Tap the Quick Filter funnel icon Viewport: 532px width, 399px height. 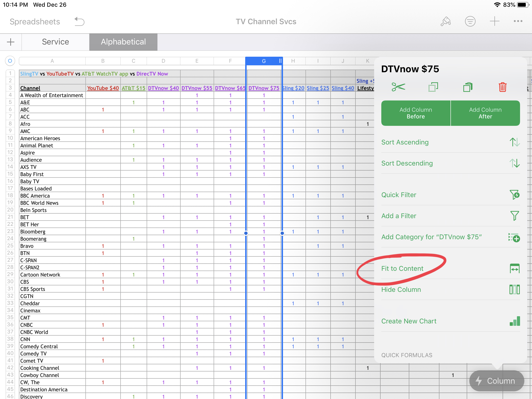[x=515, y=194]
